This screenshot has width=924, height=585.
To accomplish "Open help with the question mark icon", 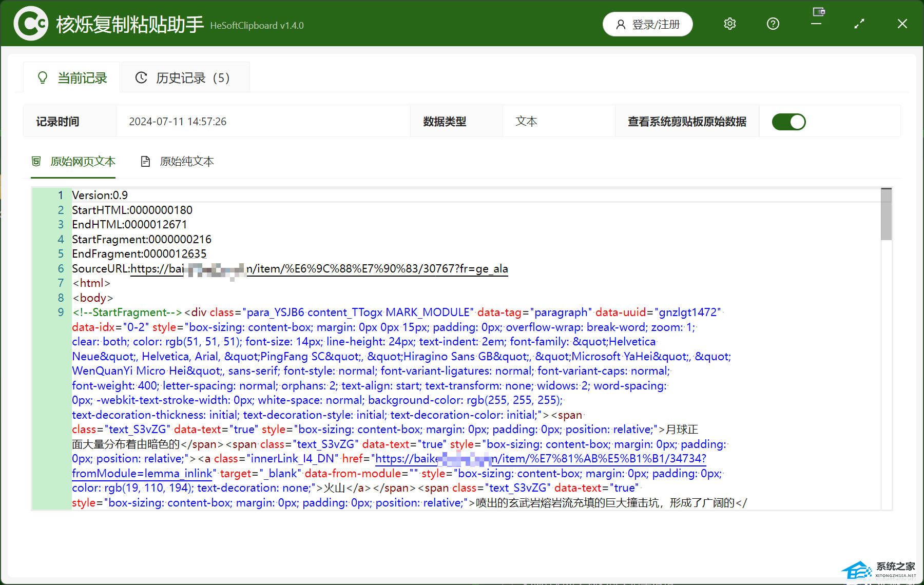I will pyautogui.click(x=773, y=24).
